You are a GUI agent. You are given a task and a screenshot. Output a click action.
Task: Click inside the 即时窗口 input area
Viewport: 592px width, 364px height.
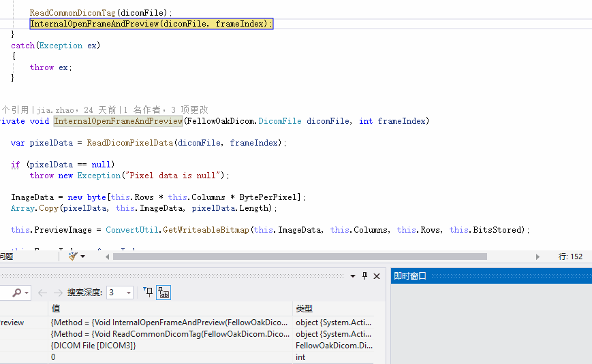point(491,324)
